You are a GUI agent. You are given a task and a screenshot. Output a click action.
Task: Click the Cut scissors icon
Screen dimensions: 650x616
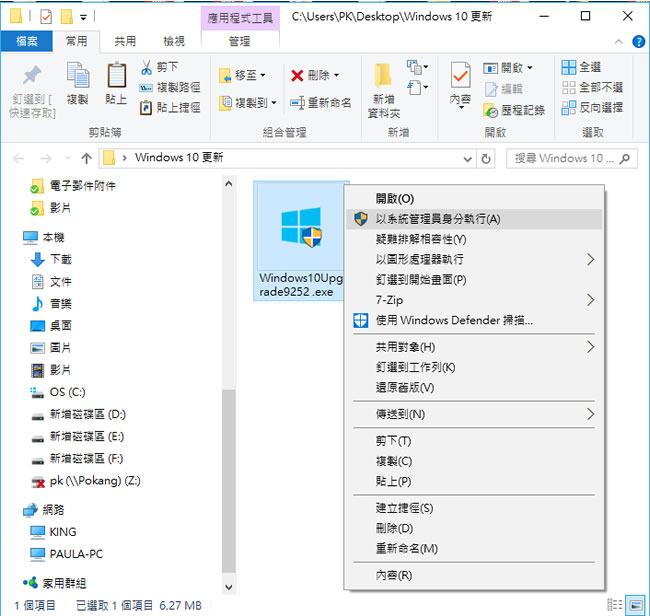pyautogui.click(x=146, y=67)
